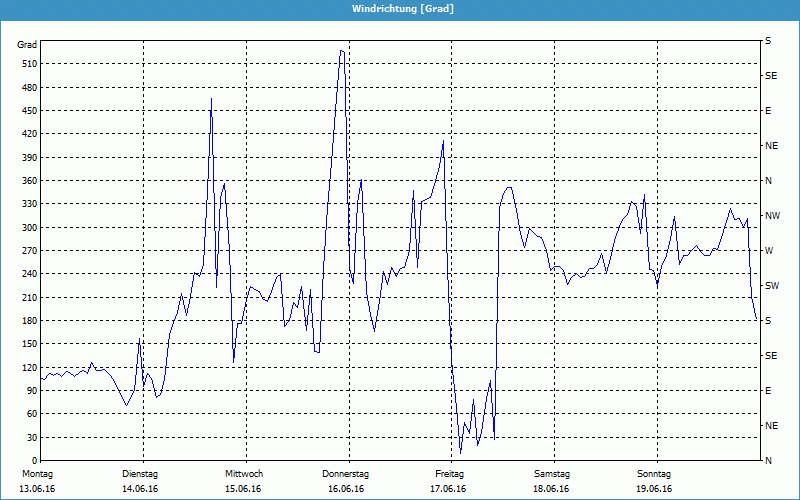Click the W compass label on right axis
The image size is (800, 500).
click(x=769, y=251)
